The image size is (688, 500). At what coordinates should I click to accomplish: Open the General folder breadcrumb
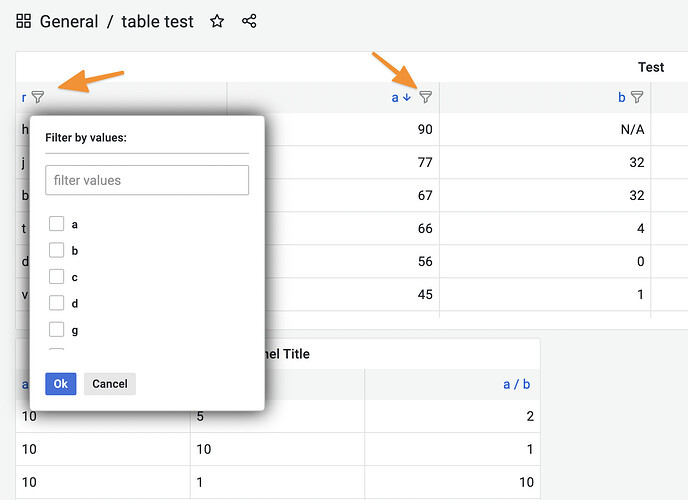69,21
